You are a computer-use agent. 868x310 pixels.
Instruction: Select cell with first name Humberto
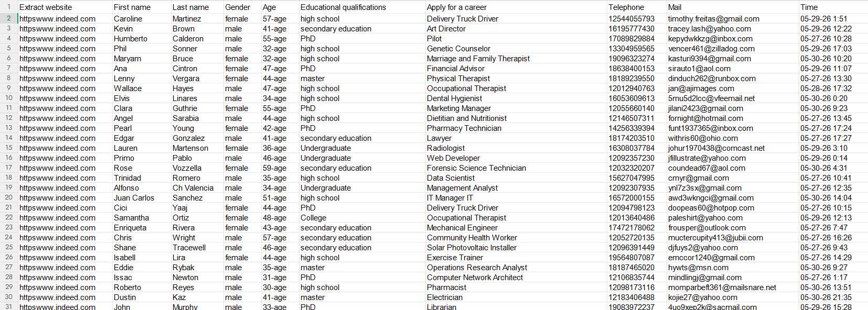pos(142,38)
